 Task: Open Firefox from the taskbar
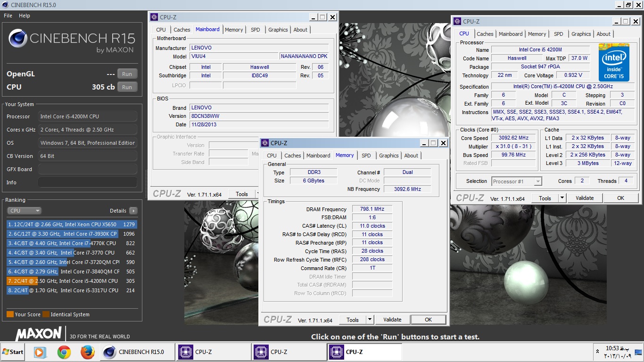click(87, 352)
